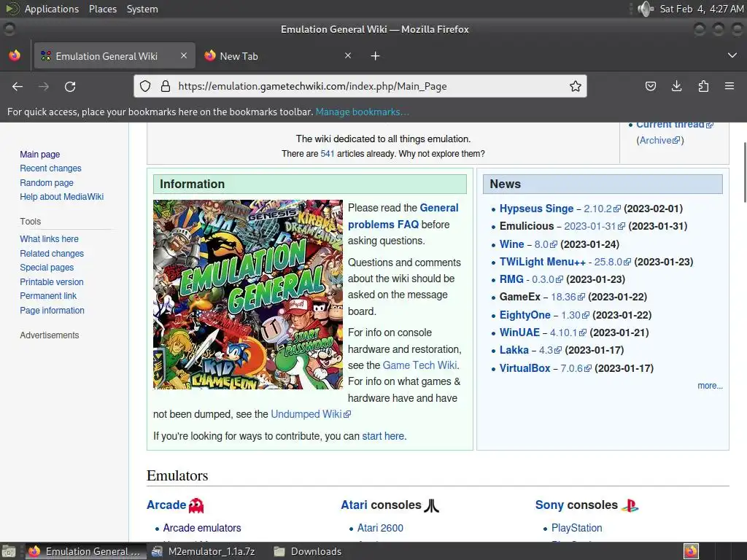Open the System menu
This screenshot has height=560, width=747.
pyautogui.click(x=142, y=9)
